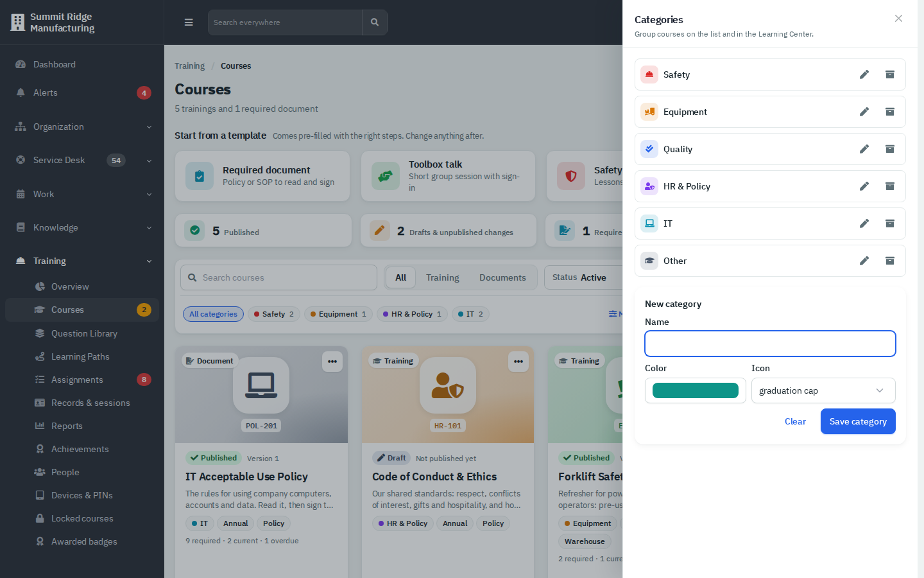Select the All tab

[401, 277]
